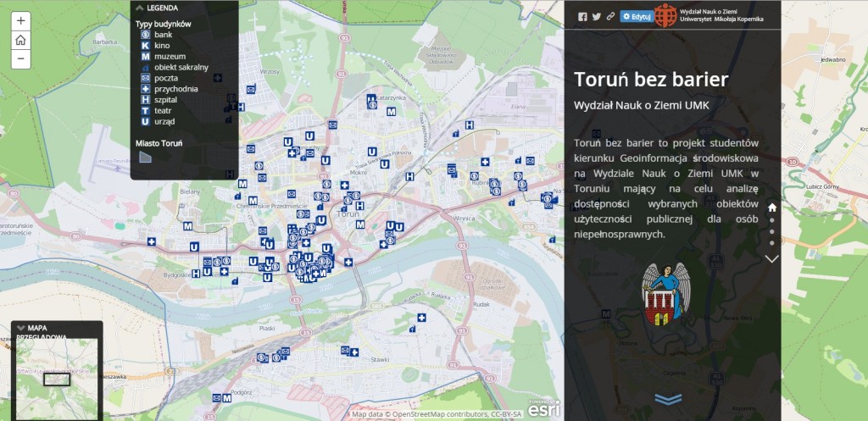This screenshot has width=868, height=421.
Task: Select the post office marker below Wrzosy
Action: pyautogui.click(x=251, y=88)
